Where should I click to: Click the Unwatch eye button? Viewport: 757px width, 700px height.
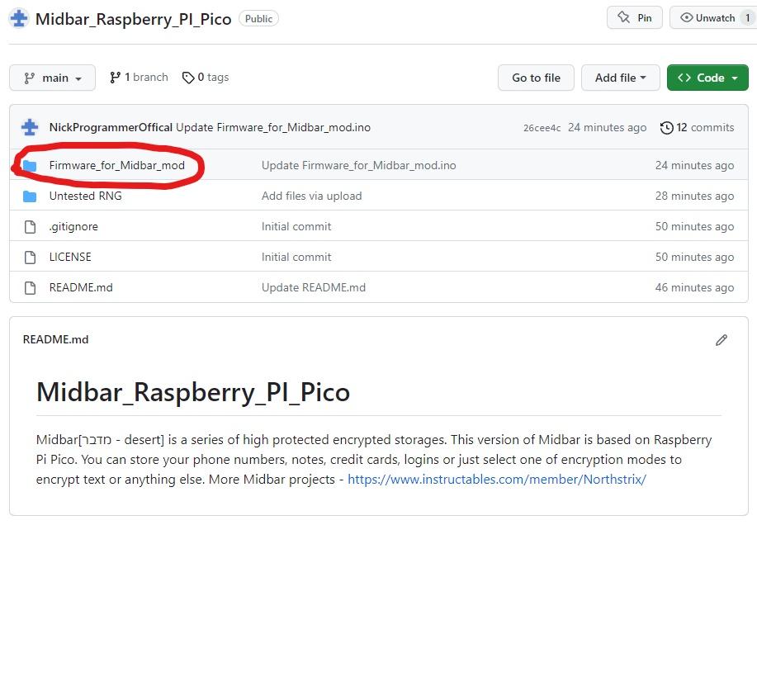click(x=707, y=18)
